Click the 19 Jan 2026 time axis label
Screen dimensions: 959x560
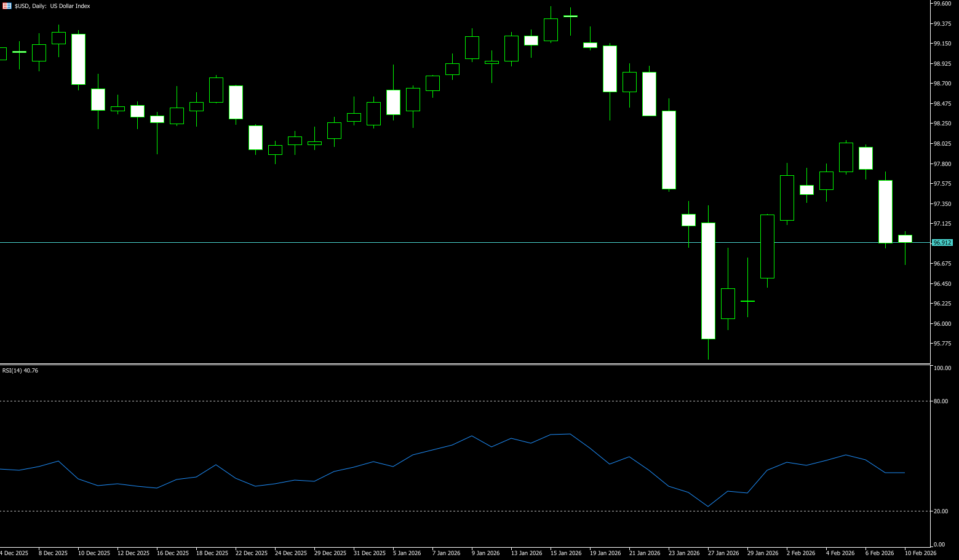coord(605,553)
